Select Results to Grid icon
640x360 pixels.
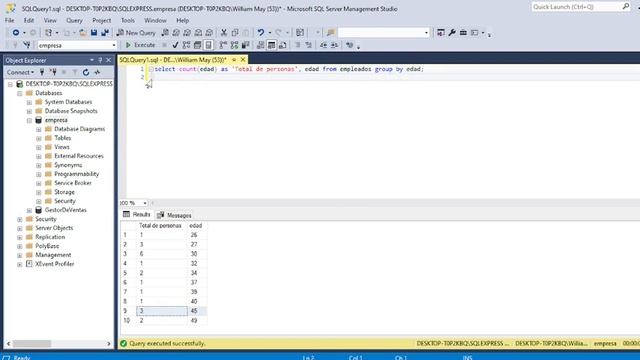click(x=271, y=45)
